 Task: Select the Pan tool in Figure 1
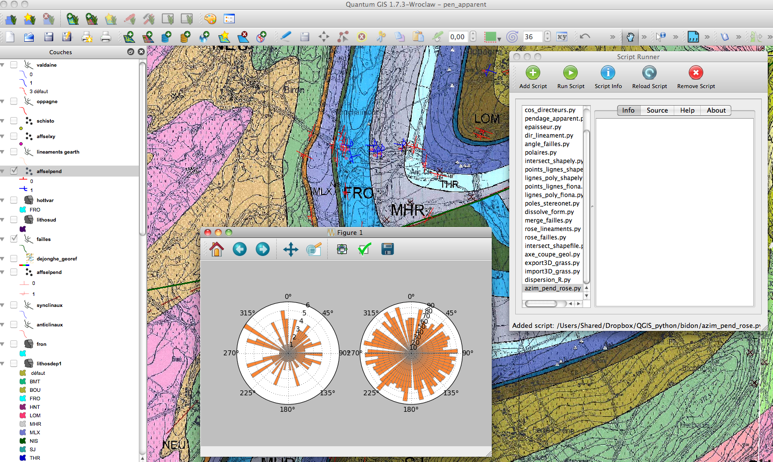click(290, 249)
